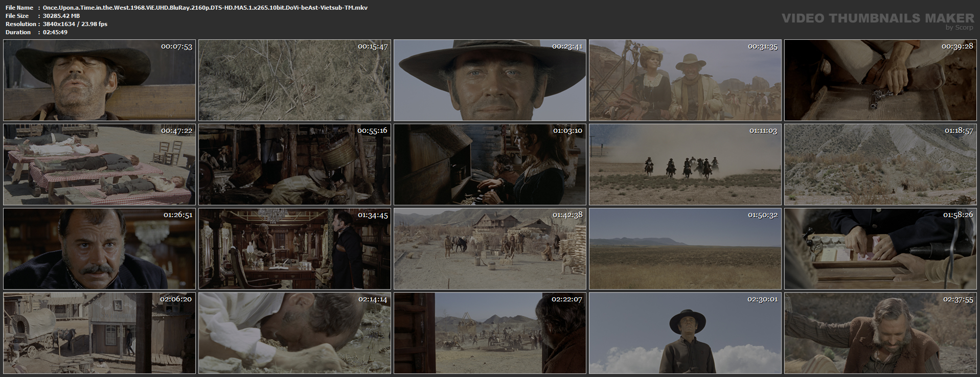
Task: Select the duration value 02:45:49
Action: [x=55, y=32]
